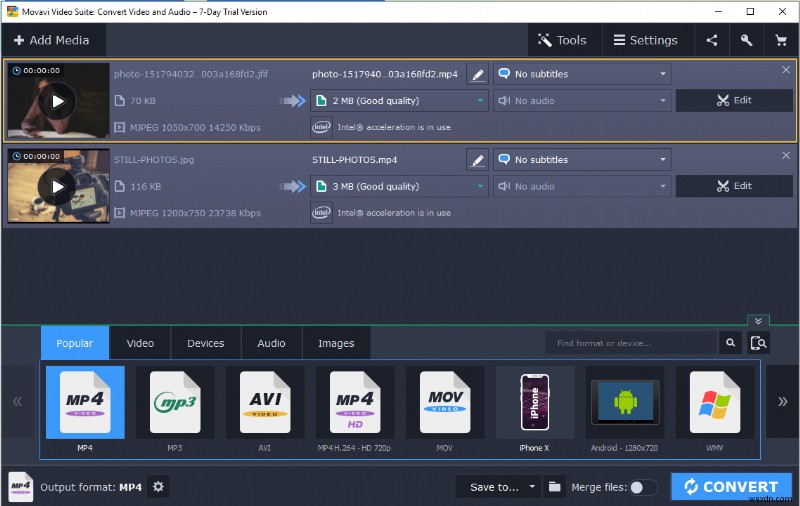Expand subtitles dropdown for first file
Screen dimensions: 800x506
pos(582,74)
